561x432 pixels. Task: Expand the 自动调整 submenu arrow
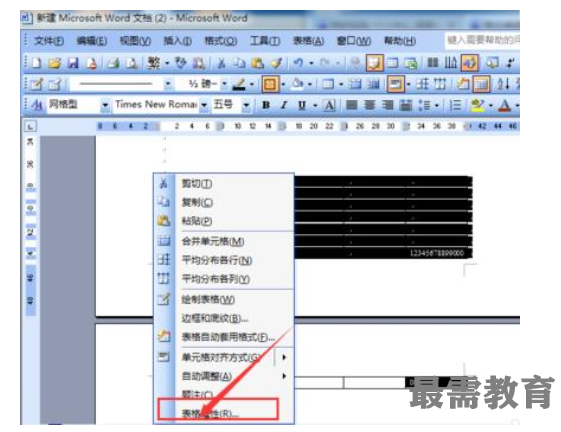click(x=284, y=376)
